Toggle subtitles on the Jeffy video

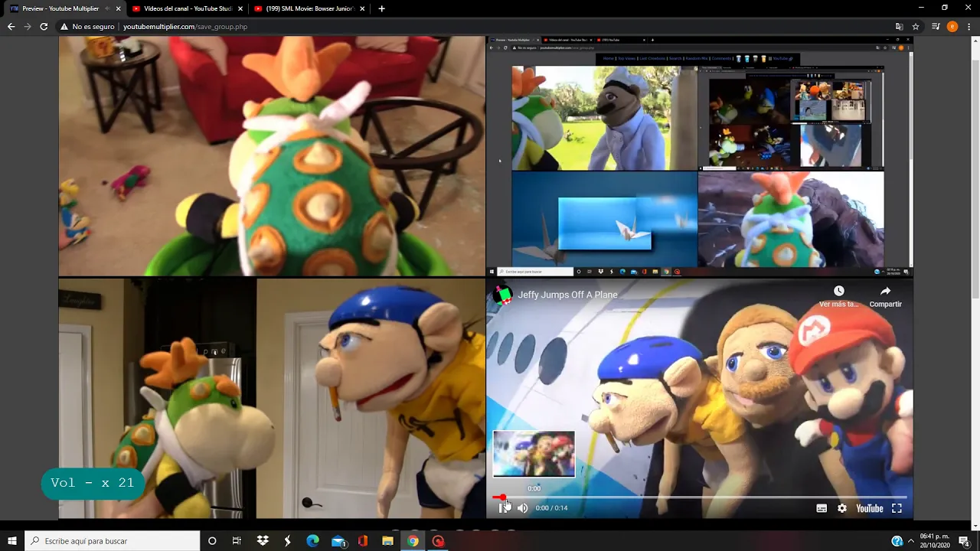tap(822, 508)
